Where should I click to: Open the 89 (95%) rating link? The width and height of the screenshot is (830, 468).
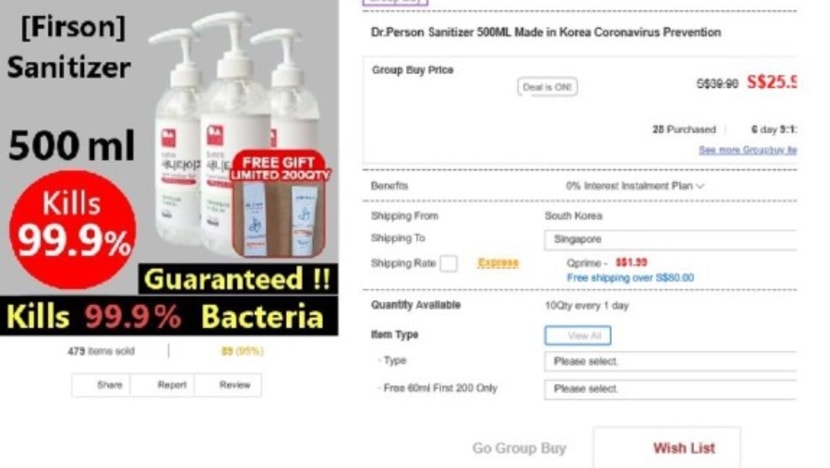242,351
